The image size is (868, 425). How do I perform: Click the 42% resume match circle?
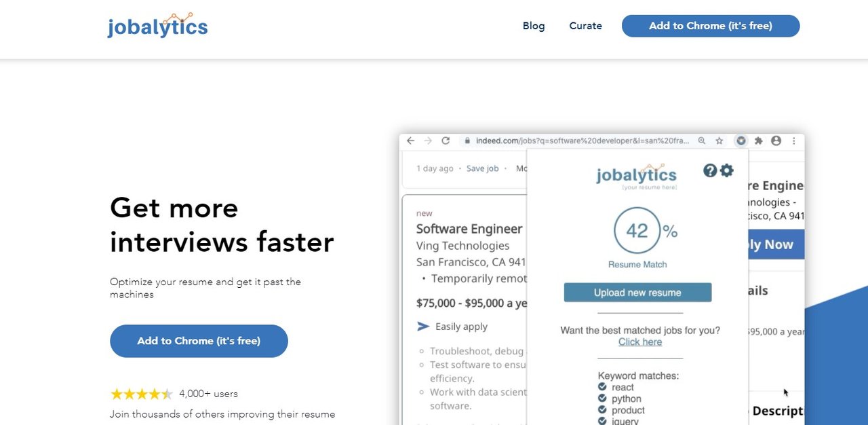pos(637,231)
